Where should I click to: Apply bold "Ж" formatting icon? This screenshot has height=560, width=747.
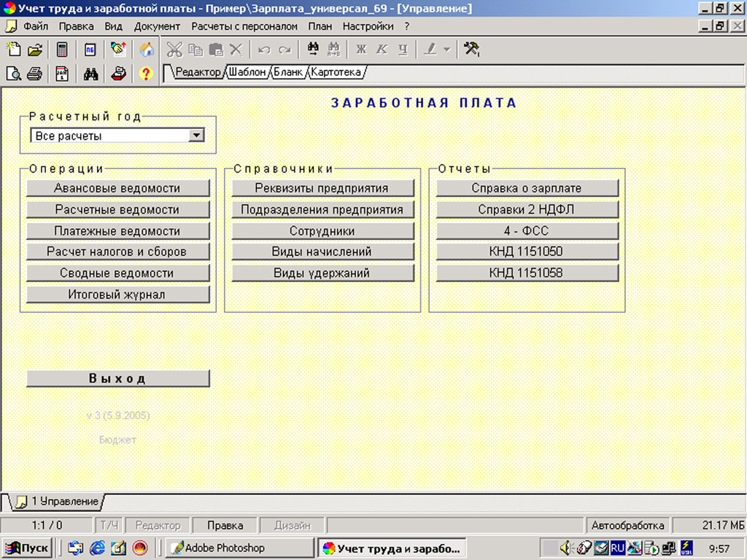coord(362,49)
